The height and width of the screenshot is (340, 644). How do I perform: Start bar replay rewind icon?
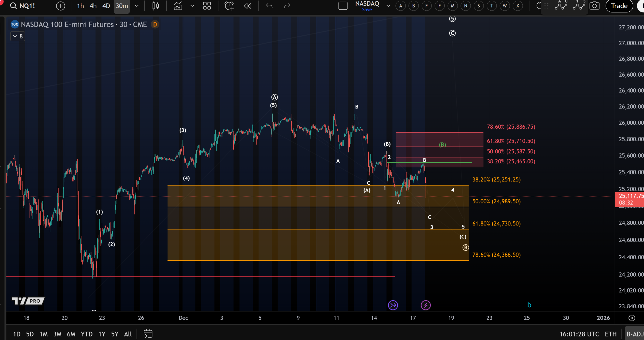coord(248,6)
